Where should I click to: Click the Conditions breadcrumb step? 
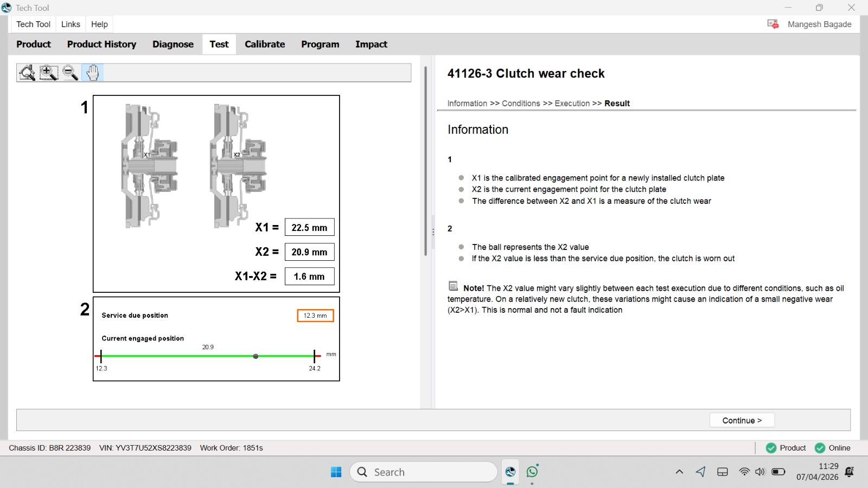coord(521,104)
